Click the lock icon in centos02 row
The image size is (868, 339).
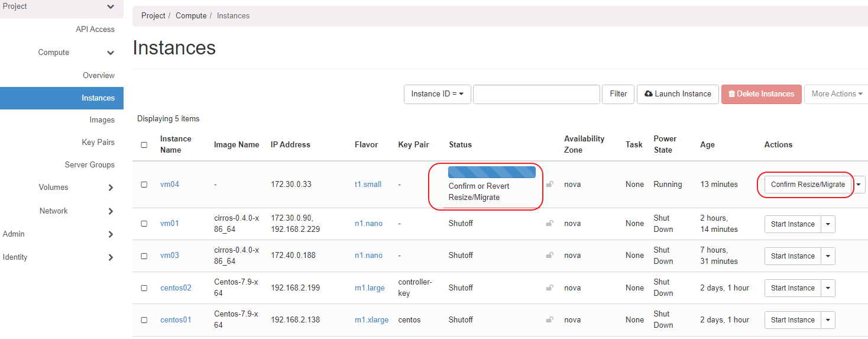[x=549, y=288]
